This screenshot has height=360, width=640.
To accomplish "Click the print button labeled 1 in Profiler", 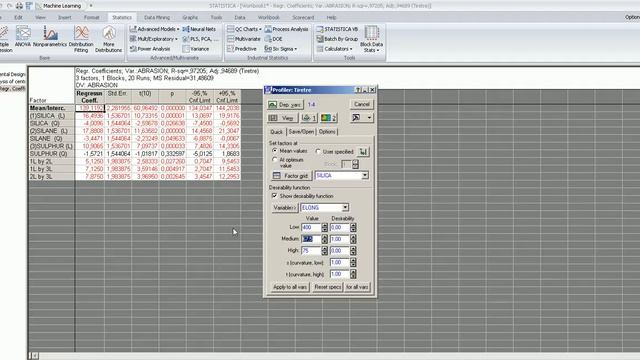I will 309,118.
